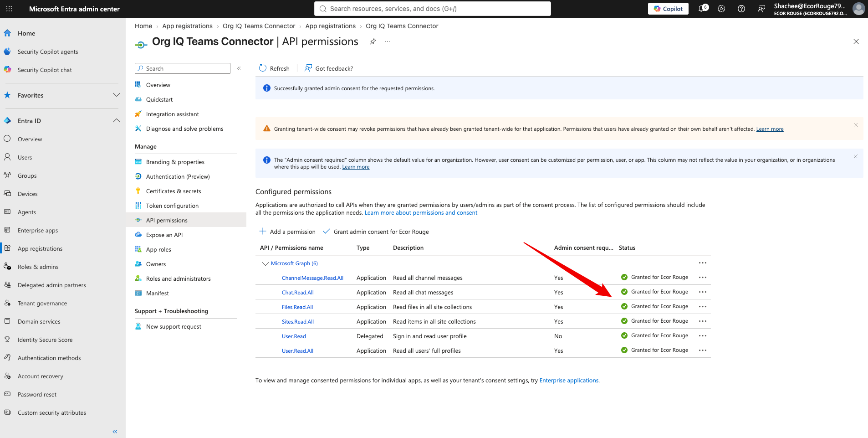Click the feedback person icon in top bar
The width and height of the screenshot is (868, 438).
click(x=761, y=9)
